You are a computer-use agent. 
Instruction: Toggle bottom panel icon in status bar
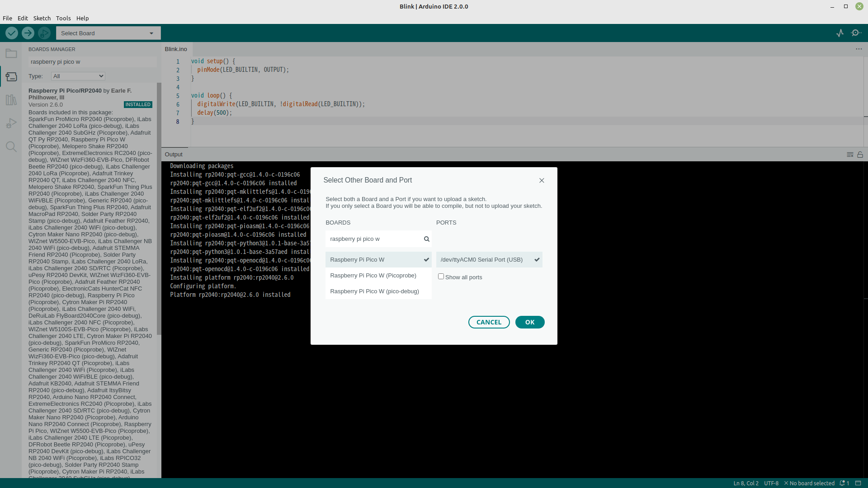[x=858, y=483]
